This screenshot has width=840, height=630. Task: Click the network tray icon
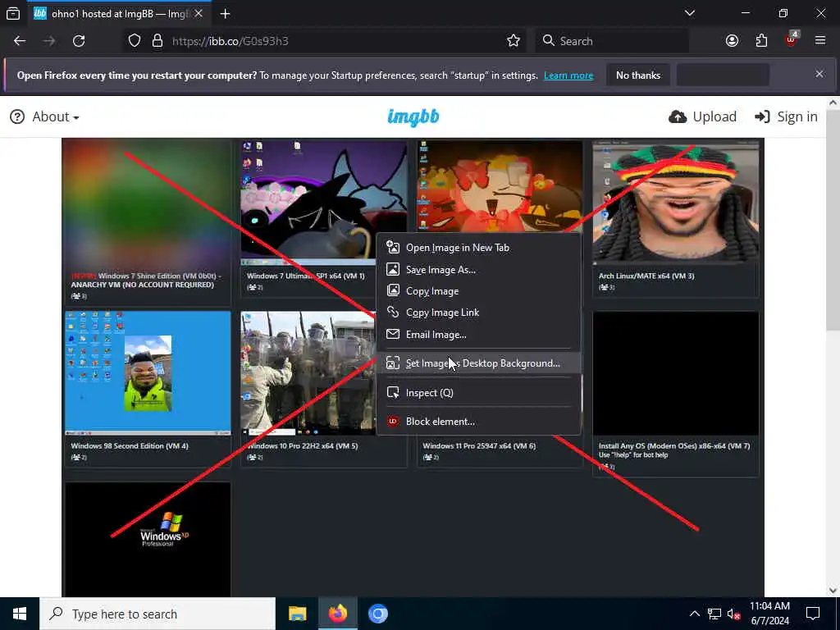pyautogui.click(x=714, y=614)
